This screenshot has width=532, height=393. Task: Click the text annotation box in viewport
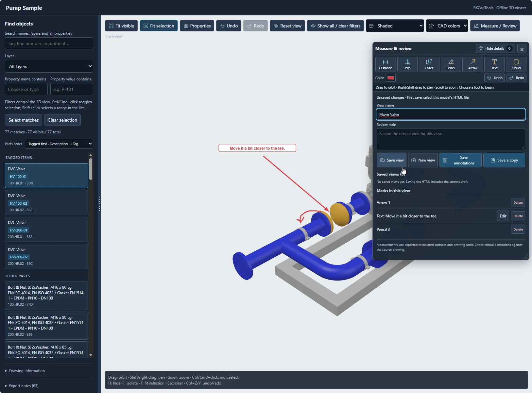click(x=257, y=148)
